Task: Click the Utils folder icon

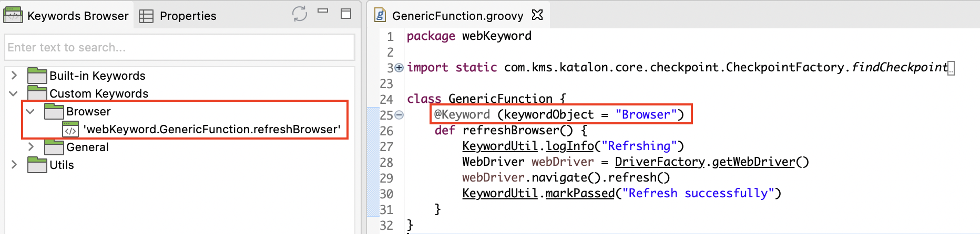Action: pos(37,165)
